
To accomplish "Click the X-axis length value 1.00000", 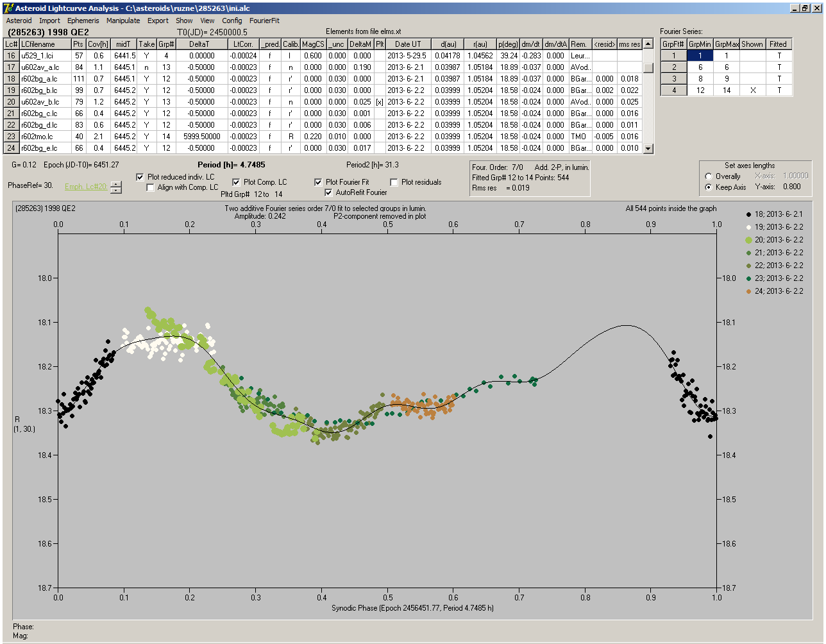I will click(795, 176).
